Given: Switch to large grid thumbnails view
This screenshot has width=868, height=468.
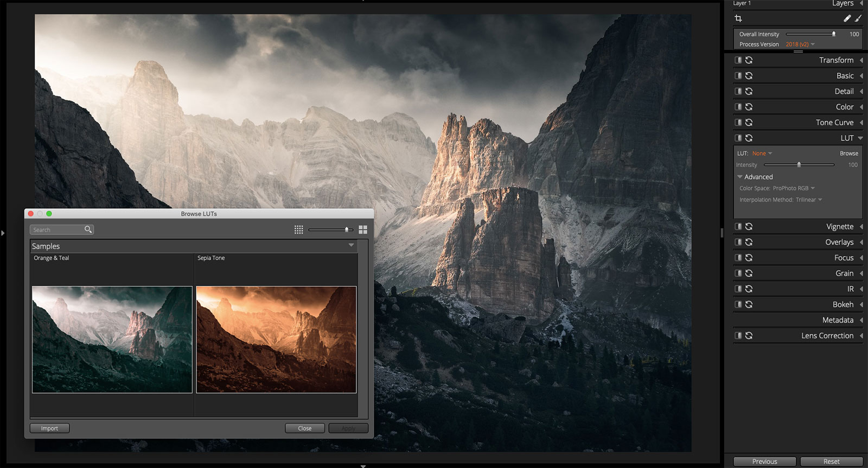Looking at the screenshot, I should tap(363, 230).
